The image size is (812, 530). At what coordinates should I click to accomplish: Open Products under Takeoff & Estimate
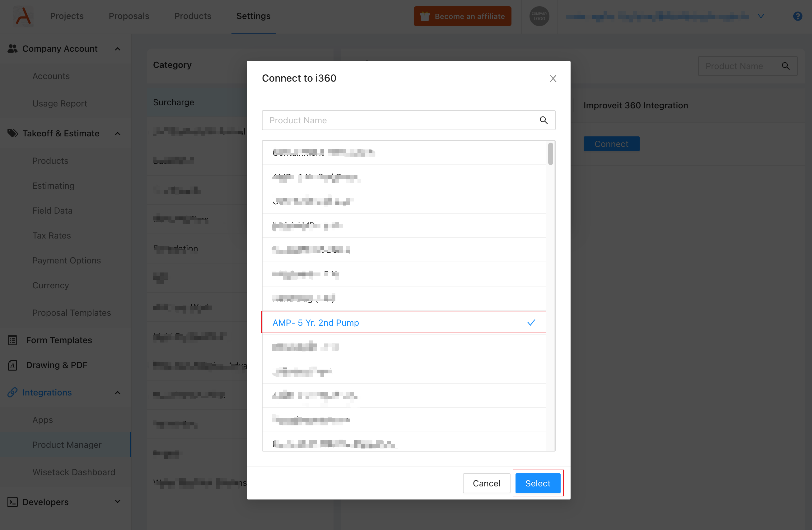click(50, 160)
